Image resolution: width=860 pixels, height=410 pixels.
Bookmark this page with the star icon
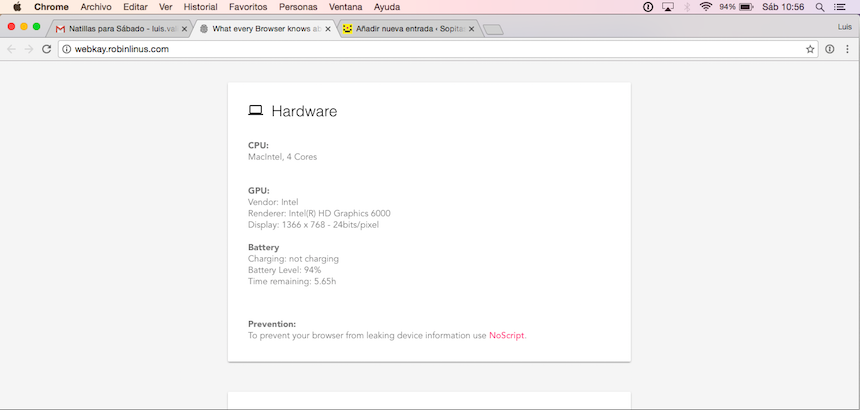(810, 49)
